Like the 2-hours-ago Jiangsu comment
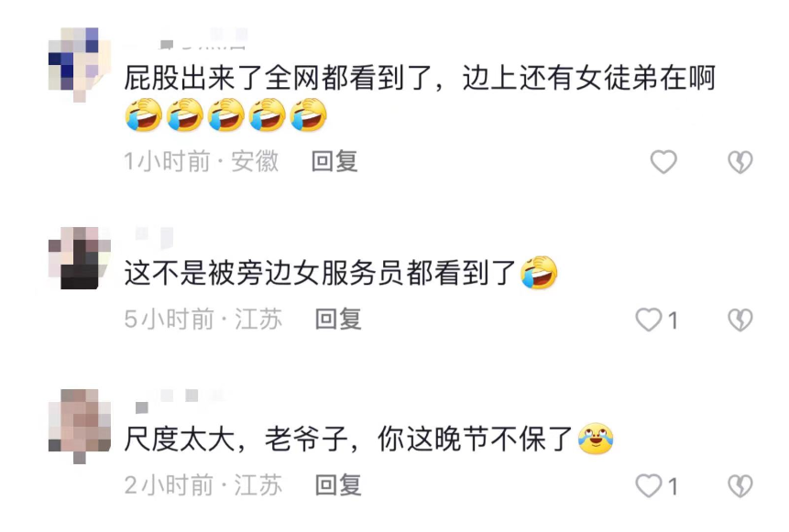789x532 pixels. tap(649, 485)
